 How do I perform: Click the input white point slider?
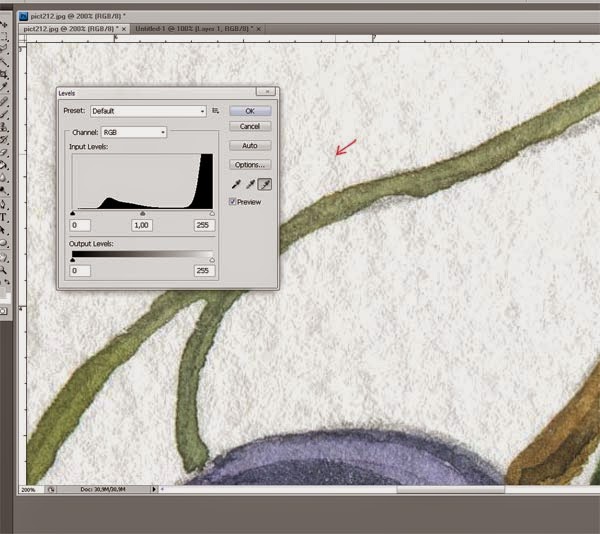[x=212, y=213]
